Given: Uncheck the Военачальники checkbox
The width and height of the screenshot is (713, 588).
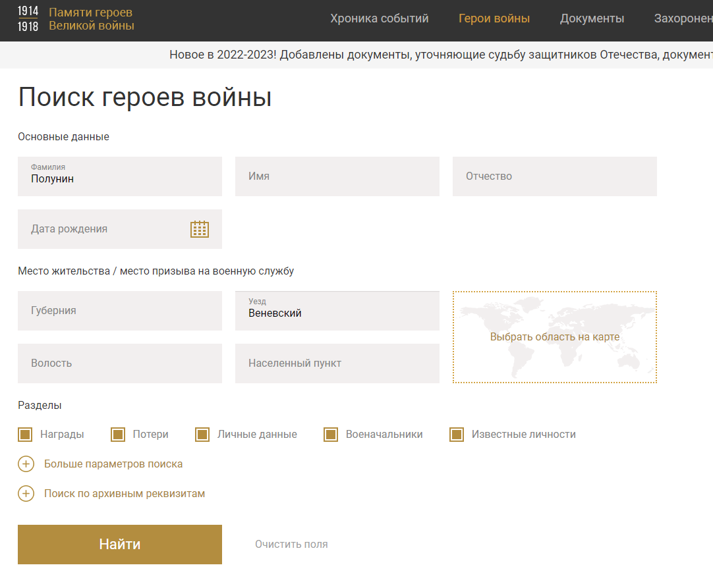Looking at the screenshot, I should 330,434.
